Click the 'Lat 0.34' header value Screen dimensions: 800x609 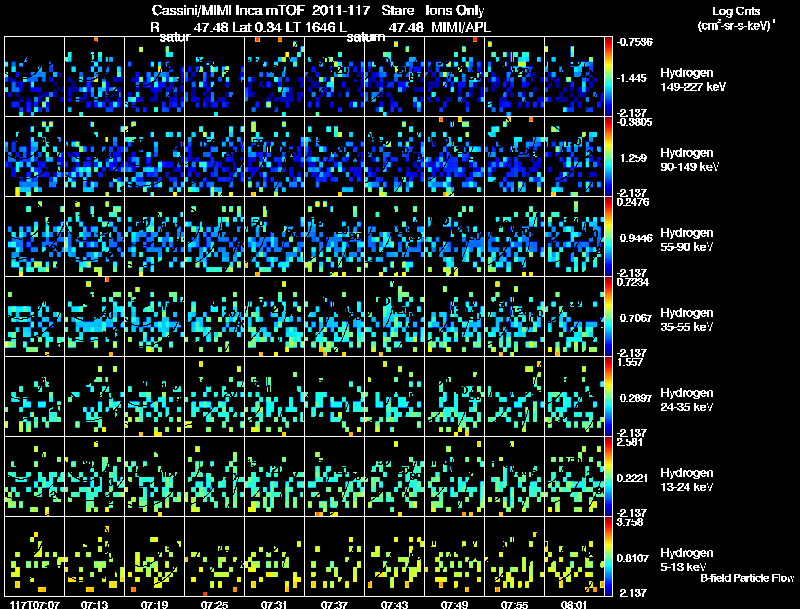pyautogui.click(x=258, y=27)
